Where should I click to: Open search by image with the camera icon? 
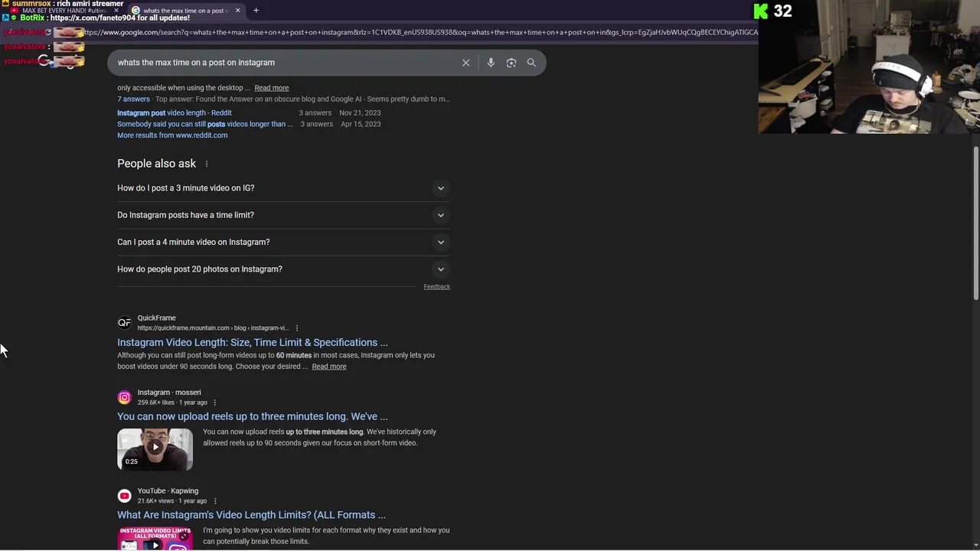(511, 63)
